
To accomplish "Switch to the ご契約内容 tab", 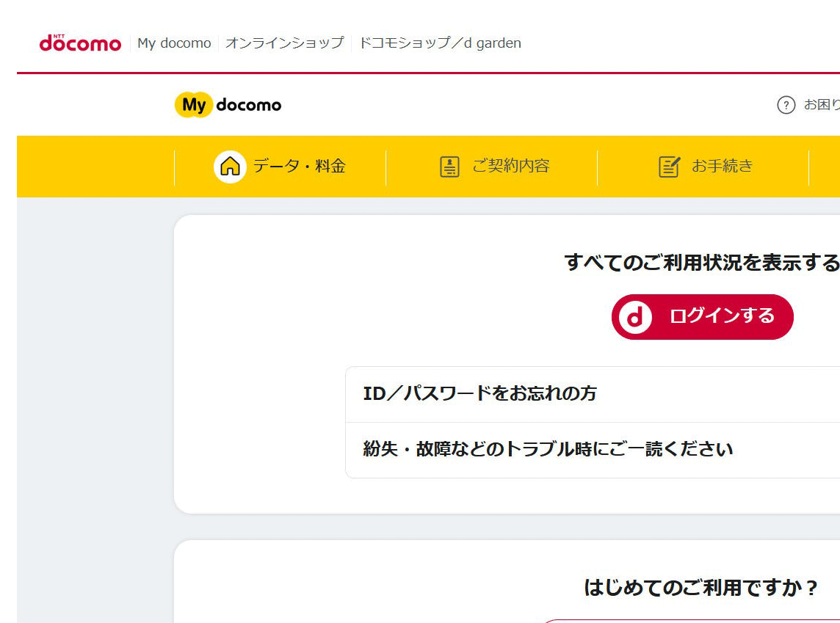I will tap(510, 167).
